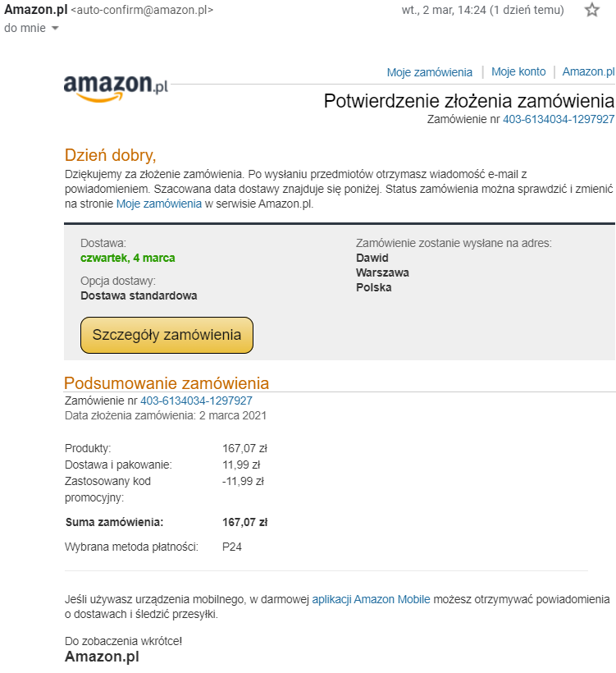Viewport: 616px width, 673px height.
Task: Open order number link in 'Podsumowanie zamówienia'
Action: pyautogui.click(x=196, y=401)
